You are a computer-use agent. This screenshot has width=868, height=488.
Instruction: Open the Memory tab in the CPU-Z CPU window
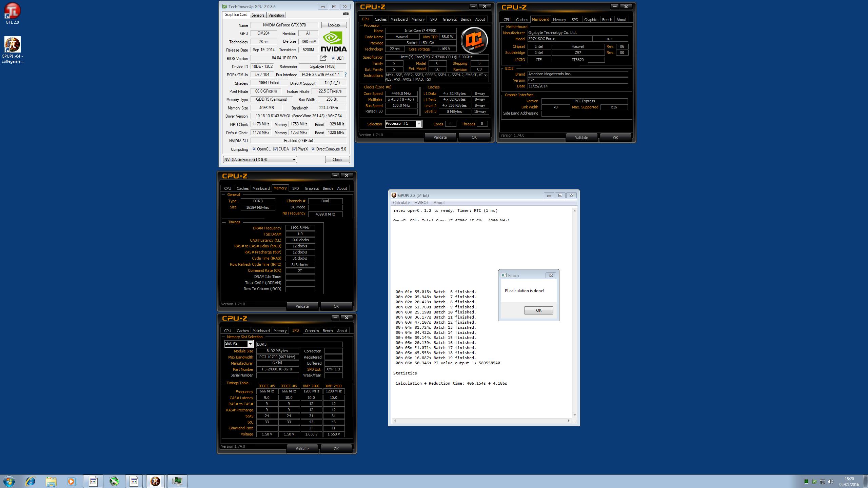[x=418, y=19]
